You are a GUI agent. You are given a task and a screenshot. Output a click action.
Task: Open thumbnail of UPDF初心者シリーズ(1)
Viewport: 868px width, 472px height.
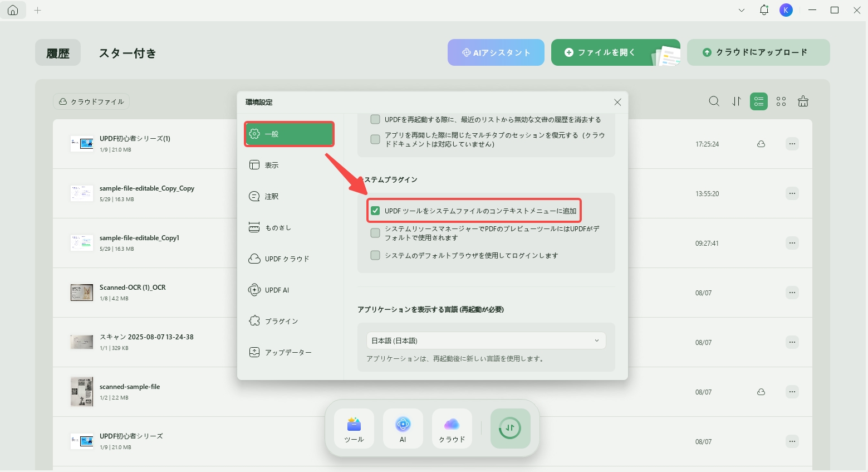pos(82,144)
